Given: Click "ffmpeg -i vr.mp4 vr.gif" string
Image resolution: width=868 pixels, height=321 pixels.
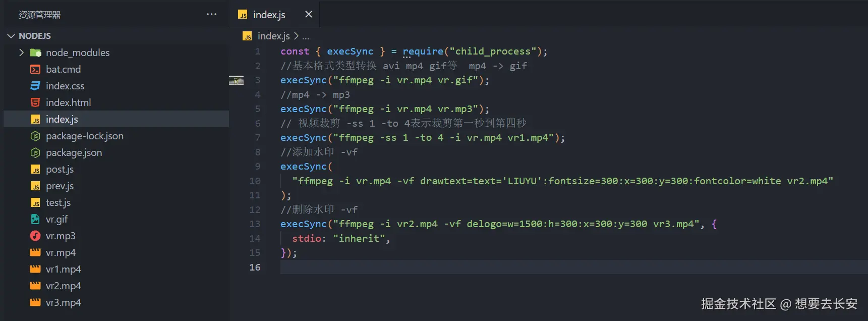Looking at the screenshot, I should pyautogui.click(x=406, y=80).
